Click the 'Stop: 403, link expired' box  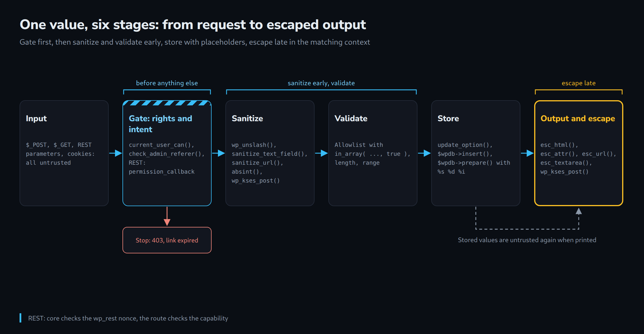coord(167,240)
